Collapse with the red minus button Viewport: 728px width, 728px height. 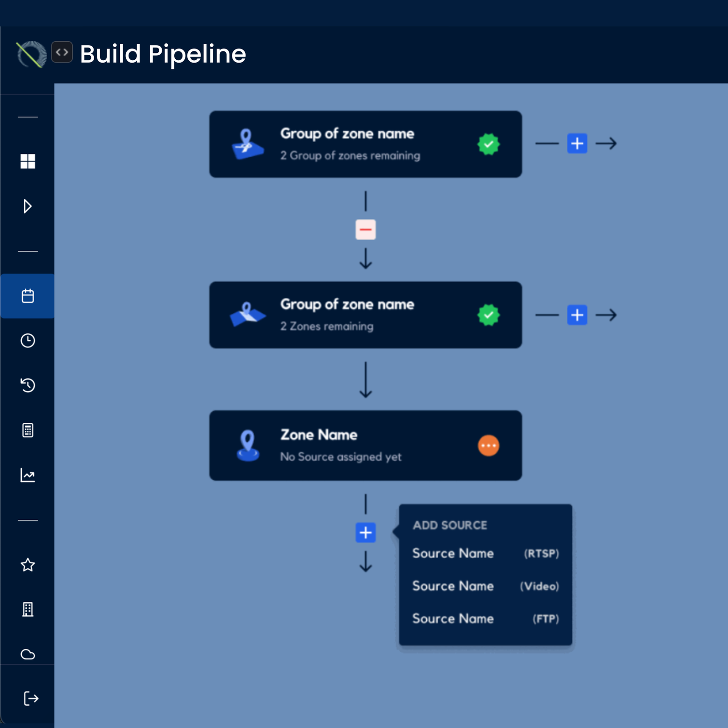[x=365, y=230]
